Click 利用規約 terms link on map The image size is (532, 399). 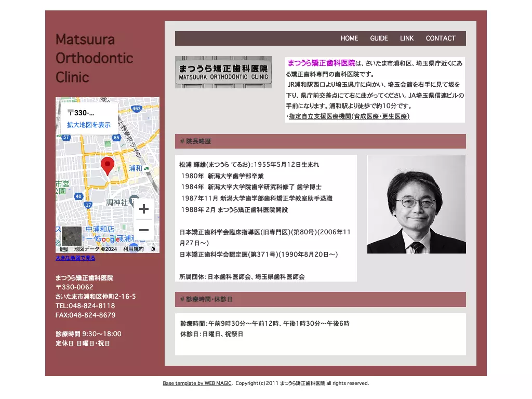pyautogui.click(x=134, y=249)
